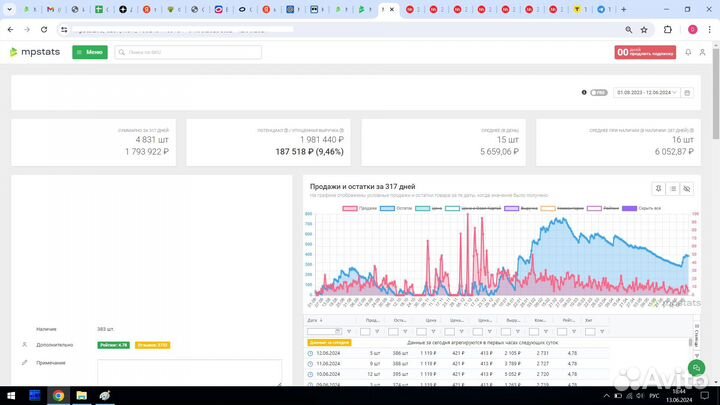Open the notifications bell icon

pyautogui.click(x=689, y=52)
